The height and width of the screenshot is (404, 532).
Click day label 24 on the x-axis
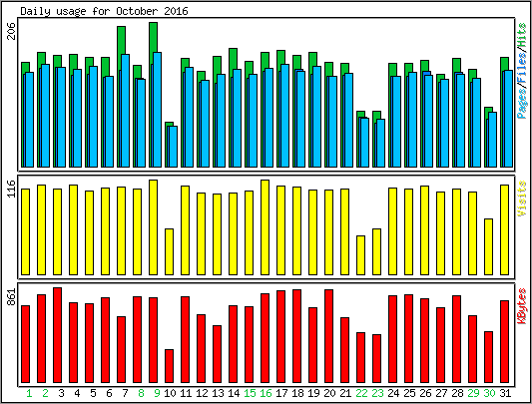[x=393, y=393]
